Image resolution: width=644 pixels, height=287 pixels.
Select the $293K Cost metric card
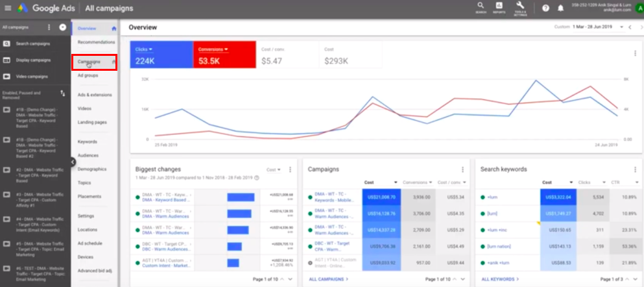coord(350,55)
